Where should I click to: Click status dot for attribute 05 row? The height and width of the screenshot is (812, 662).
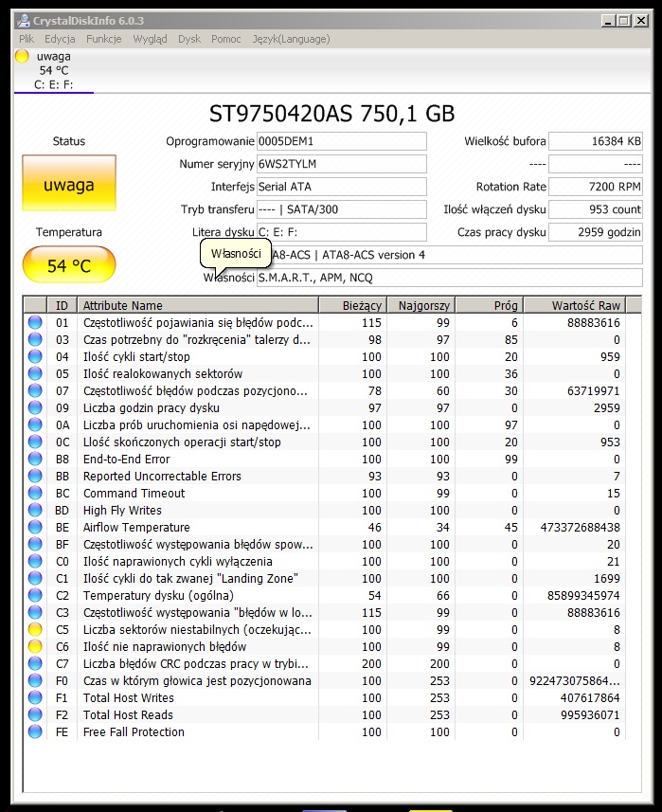35,374
